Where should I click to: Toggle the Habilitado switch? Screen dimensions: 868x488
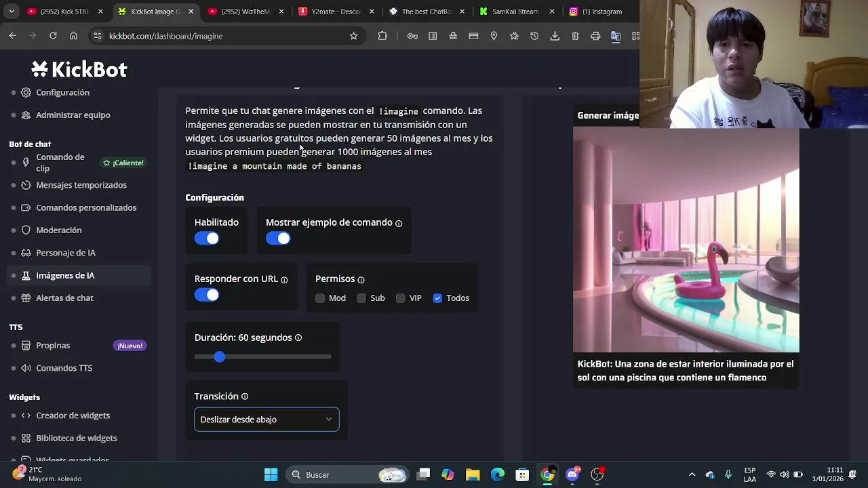[x=207, y=239]
